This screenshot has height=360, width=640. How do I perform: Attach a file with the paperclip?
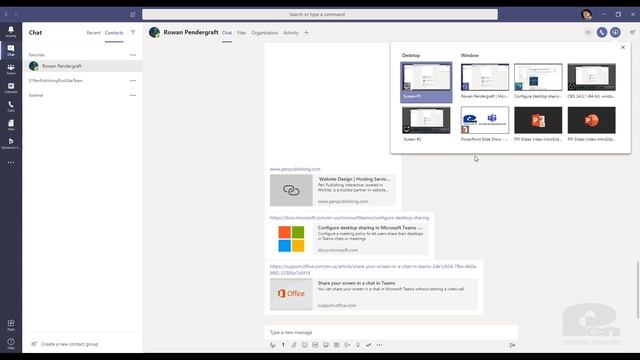tap(294, 345)
